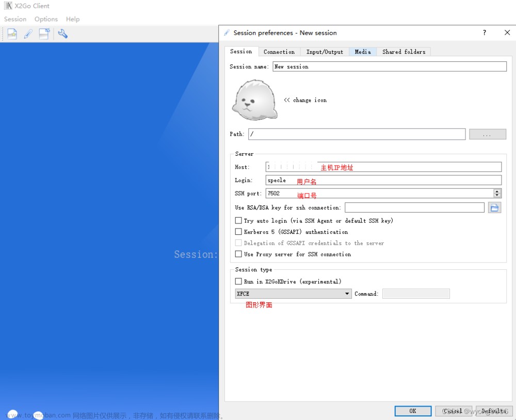This screenshot has width=516, height=420.
Task: Click the Login field containing specle
Action: click(x=383, y=180)
